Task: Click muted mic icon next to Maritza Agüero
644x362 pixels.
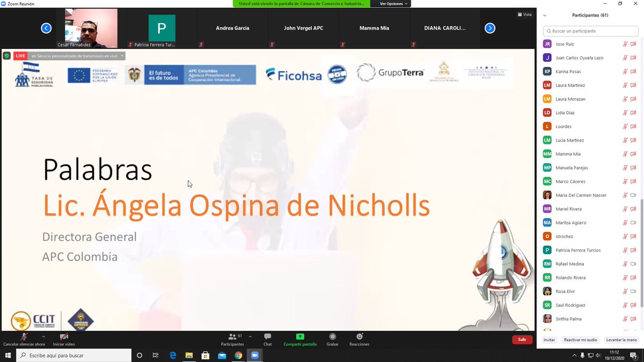Action: tap(625, 223)
